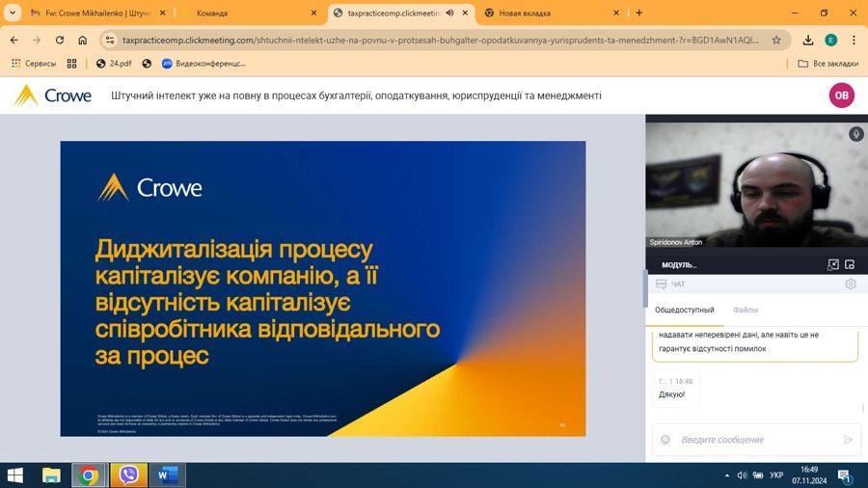Grab the side panel divider handle

coord(645,287)
